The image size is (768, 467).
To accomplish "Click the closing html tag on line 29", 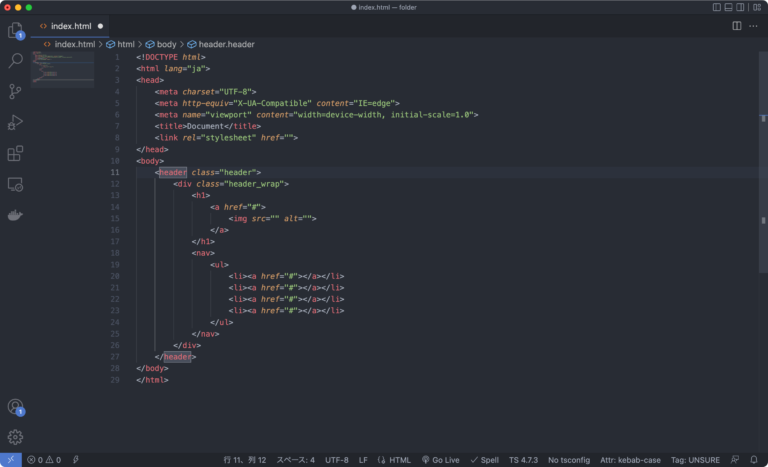I will (152, 380).
